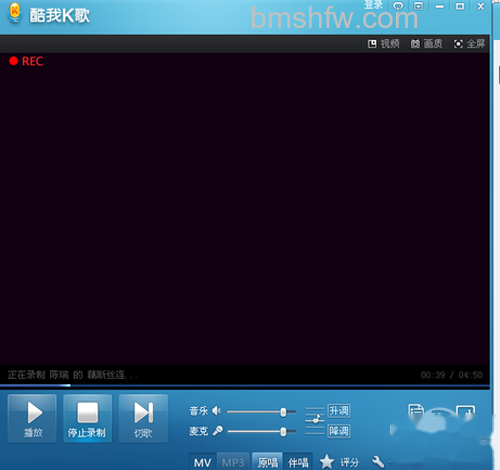
Task: Click the 评分 star icon
Action: pos(327,462)
